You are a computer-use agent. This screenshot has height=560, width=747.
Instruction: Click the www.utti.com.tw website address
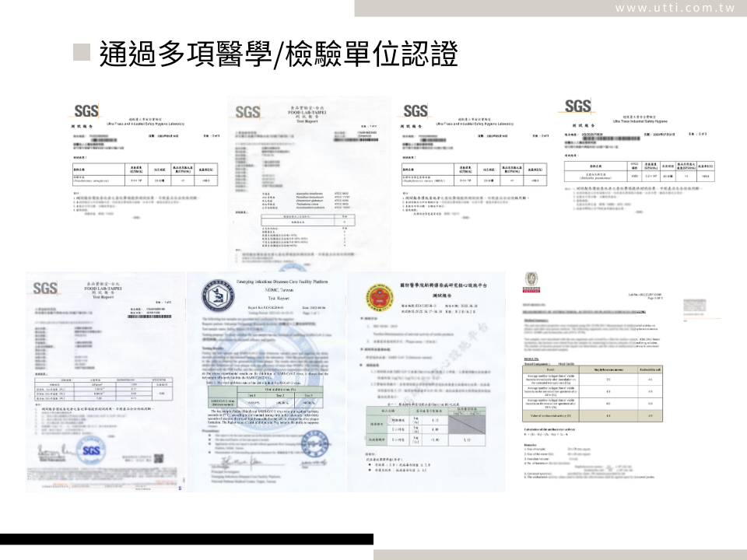[x=675, y=8]
